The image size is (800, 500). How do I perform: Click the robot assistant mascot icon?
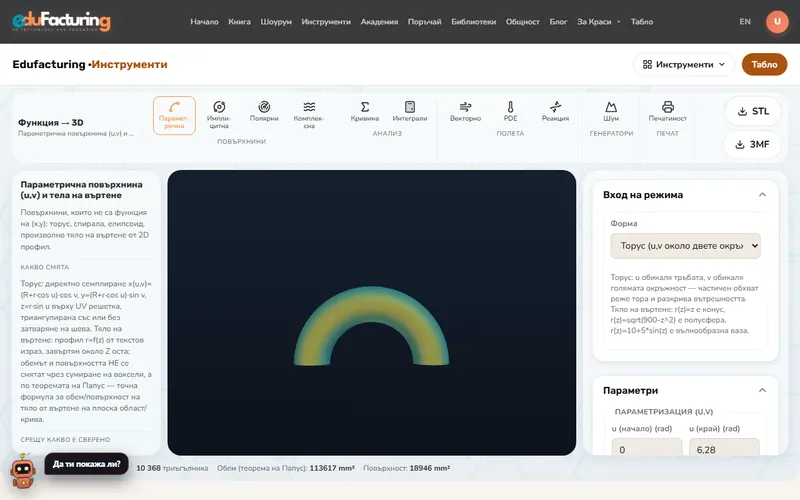23,471
